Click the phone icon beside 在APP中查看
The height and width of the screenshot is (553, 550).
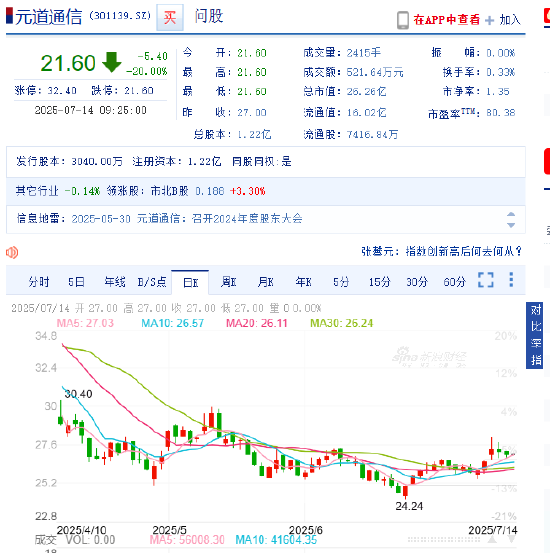(403, 20)
